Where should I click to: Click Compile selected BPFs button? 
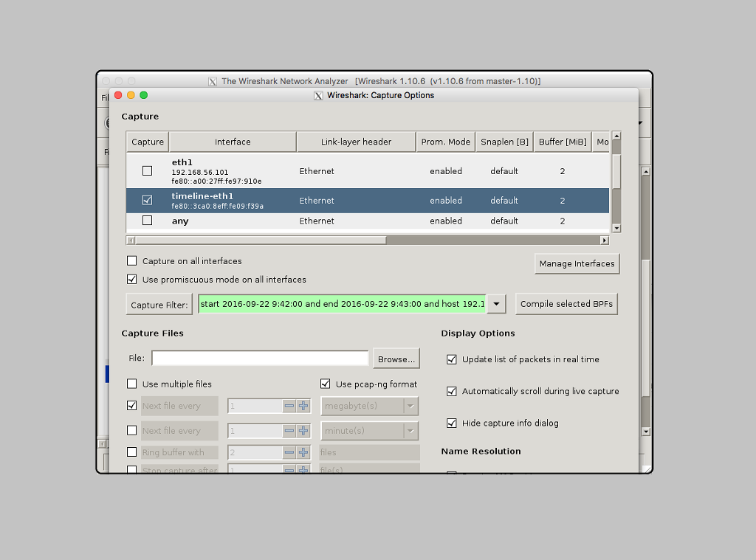pyautogui.click(x=566, y=304)
